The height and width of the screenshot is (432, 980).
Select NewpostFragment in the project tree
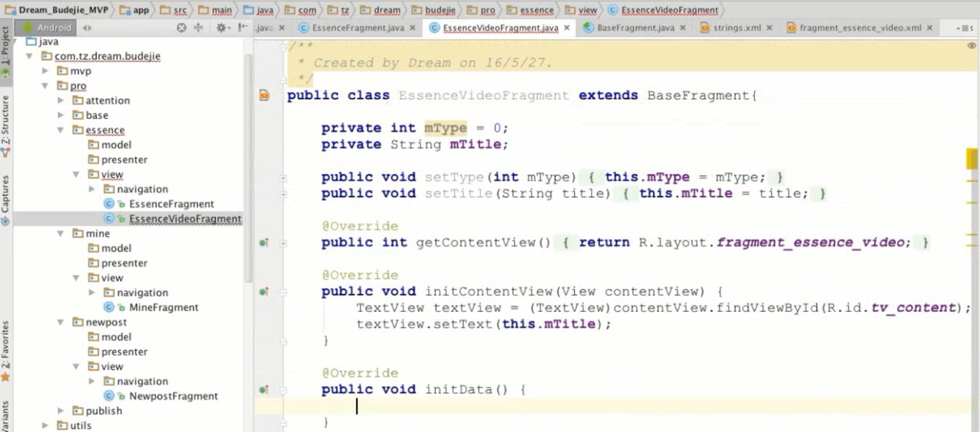coord(173,396)
